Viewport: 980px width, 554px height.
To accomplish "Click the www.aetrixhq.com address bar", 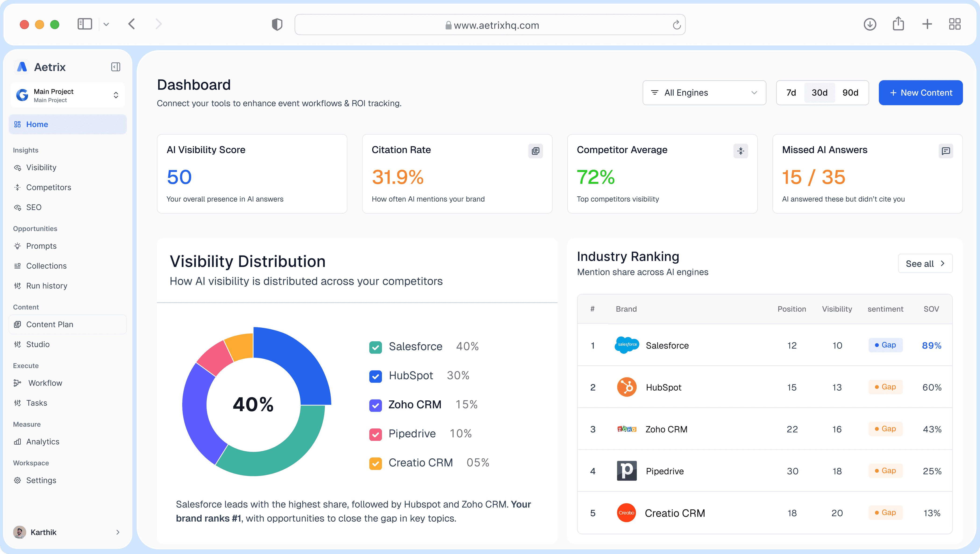I will [490, 25].
